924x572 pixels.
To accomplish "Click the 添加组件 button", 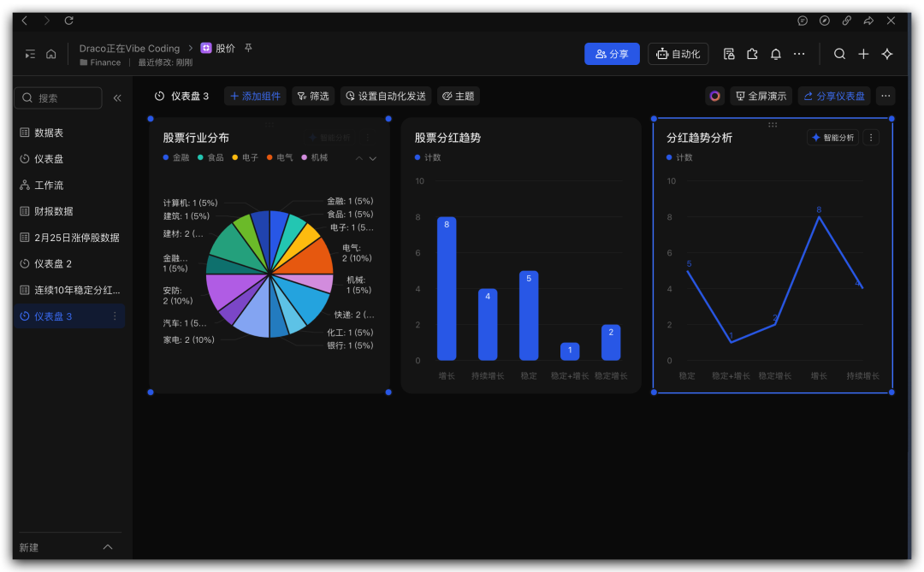I will coord(255,96).
